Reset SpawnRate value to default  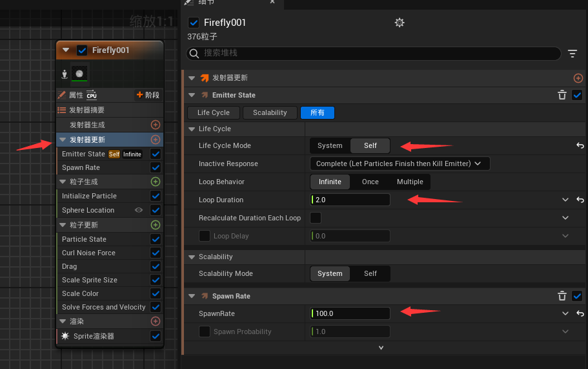(580, 313)
